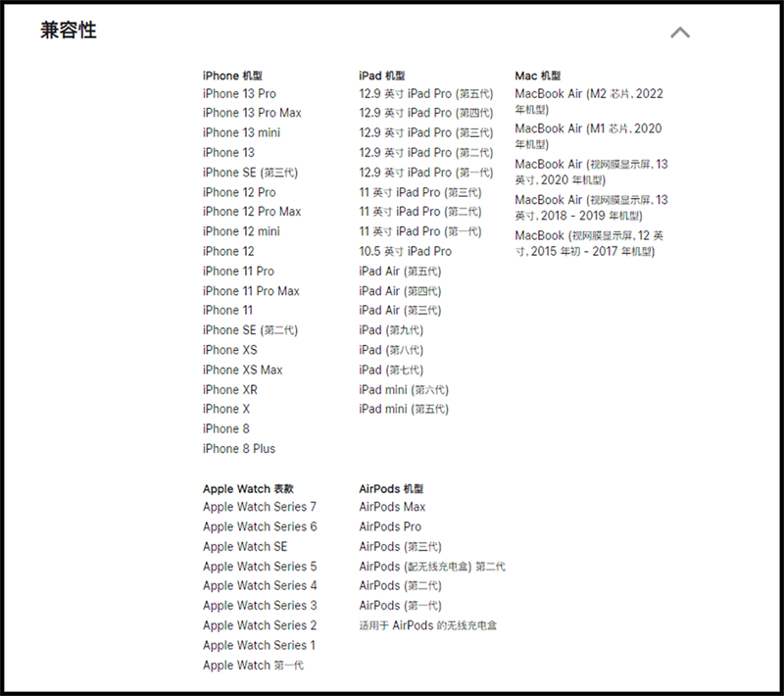Click '12.9 英寸 iPad Pro (第五代)' entry
The width and height of the screenshot is (784, 696).
[426, 93]
